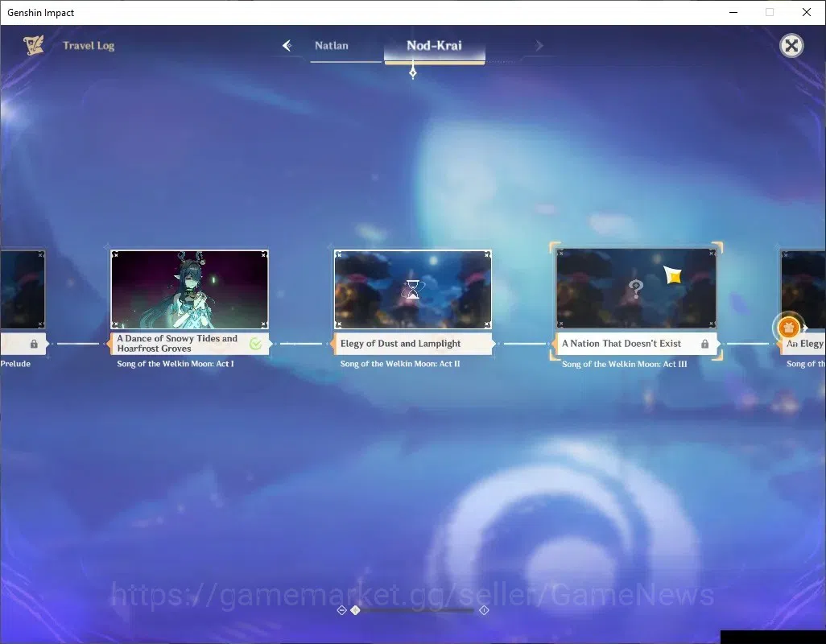Click the lock icon on the Prelude card
This screenshot has height=644, width=826.
pyautogui.click(x=34, y=344)
